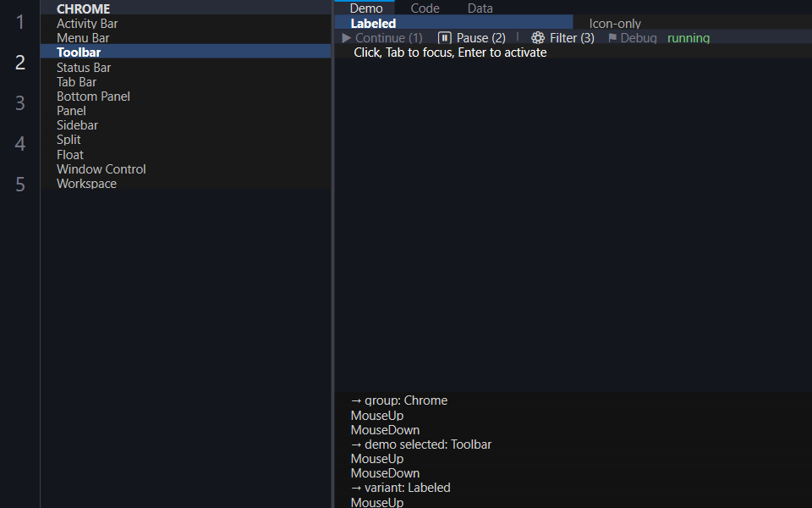Open the Sidebar demo item
This screenshot has height=508, width=812.
click(x=185, y=125)
